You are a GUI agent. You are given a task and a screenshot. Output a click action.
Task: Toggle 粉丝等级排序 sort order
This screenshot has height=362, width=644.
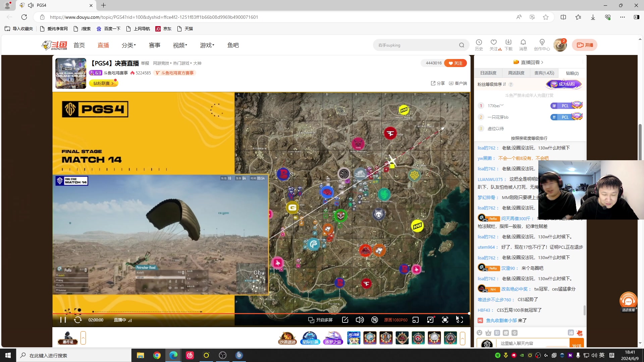492,84
